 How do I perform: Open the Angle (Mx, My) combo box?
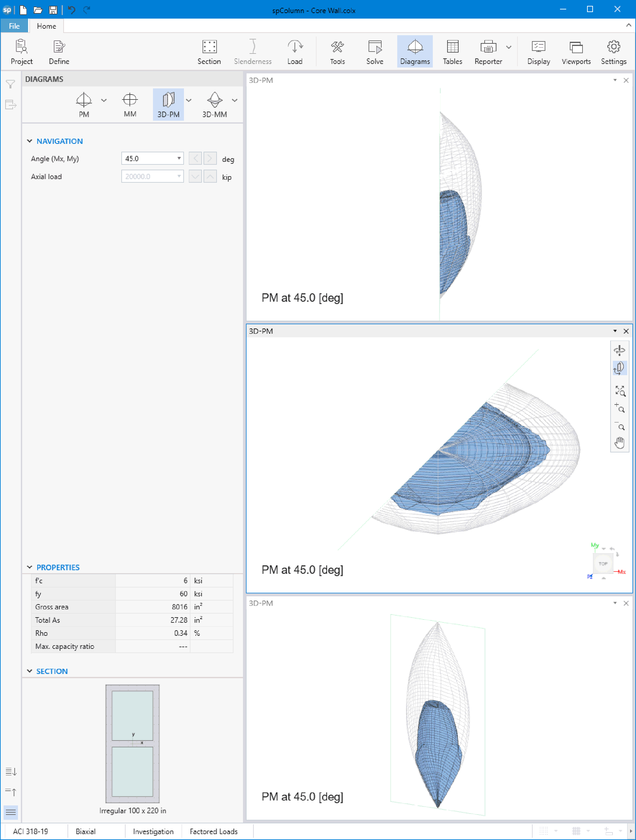click(x=152, y=158)
